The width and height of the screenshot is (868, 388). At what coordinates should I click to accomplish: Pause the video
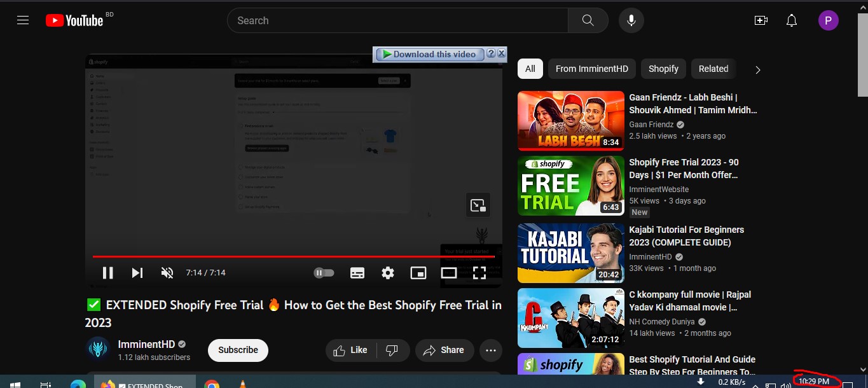pyautogui.click(x=108, y=273)
